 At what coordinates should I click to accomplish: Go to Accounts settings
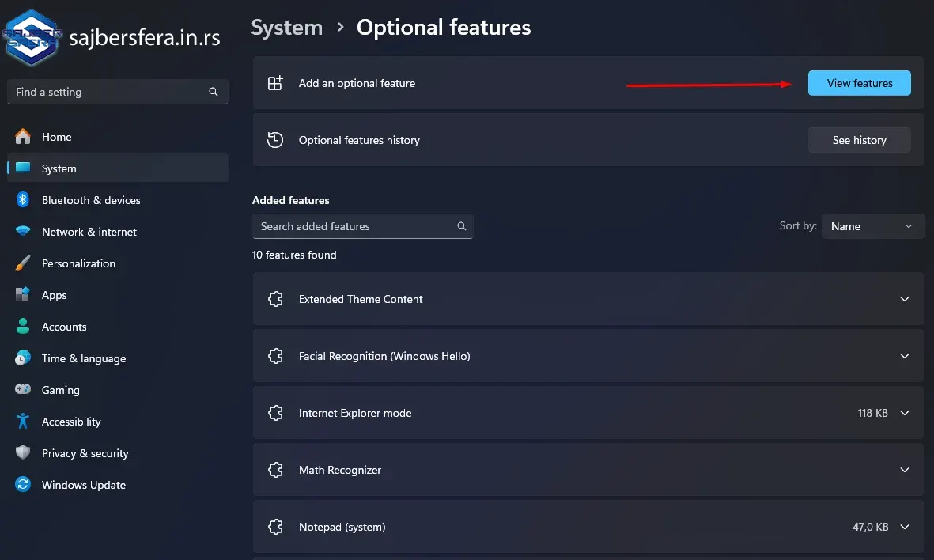[64, 327]
